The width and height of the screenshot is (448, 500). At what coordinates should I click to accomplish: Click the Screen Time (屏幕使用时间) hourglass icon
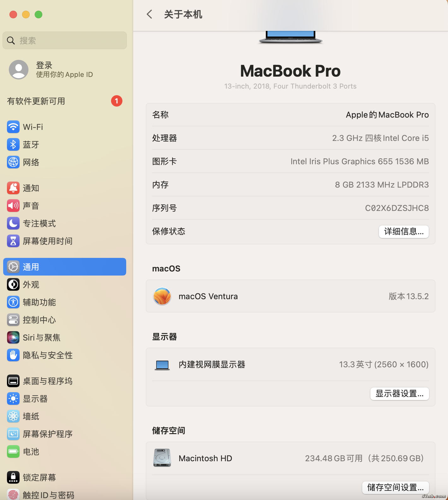[13, 241]
